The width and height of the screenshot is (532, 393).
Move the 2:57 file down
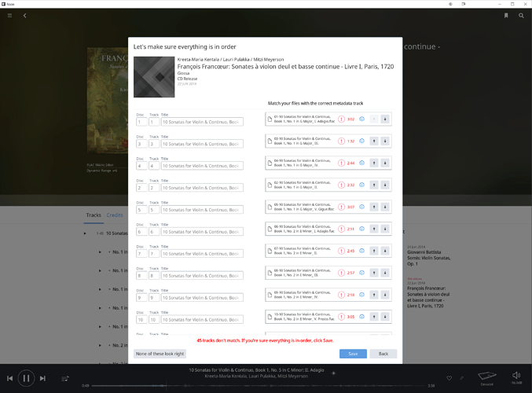(x=385, y=273)
